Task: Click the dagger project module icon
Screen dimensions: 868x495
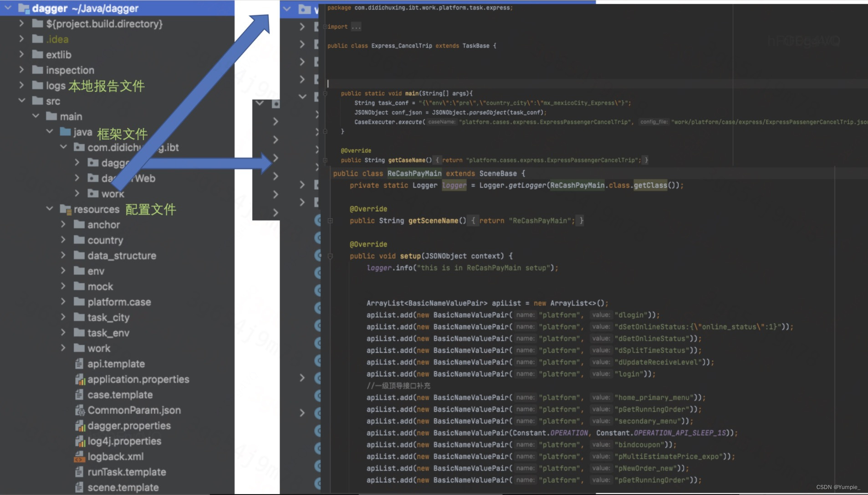Action: coord(23,8)
